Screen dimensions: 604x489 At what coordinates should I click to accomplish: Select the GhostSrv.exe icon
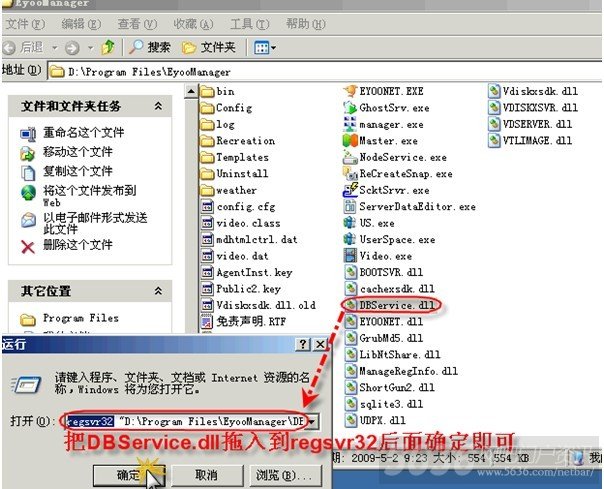pos(350,108)
